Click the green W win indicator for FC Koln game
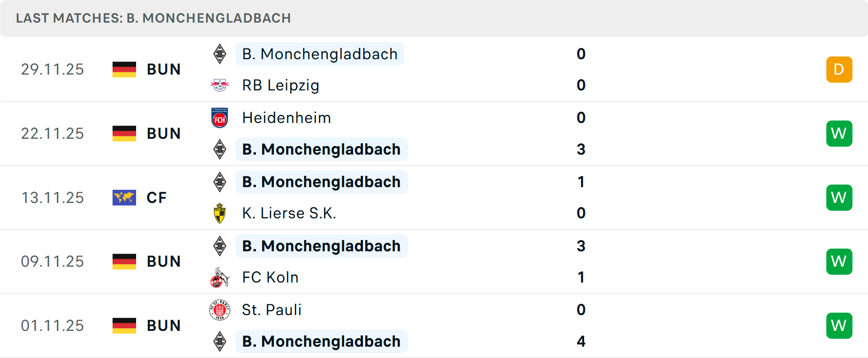Screen dimensions: 868x358 click(840, 261)
